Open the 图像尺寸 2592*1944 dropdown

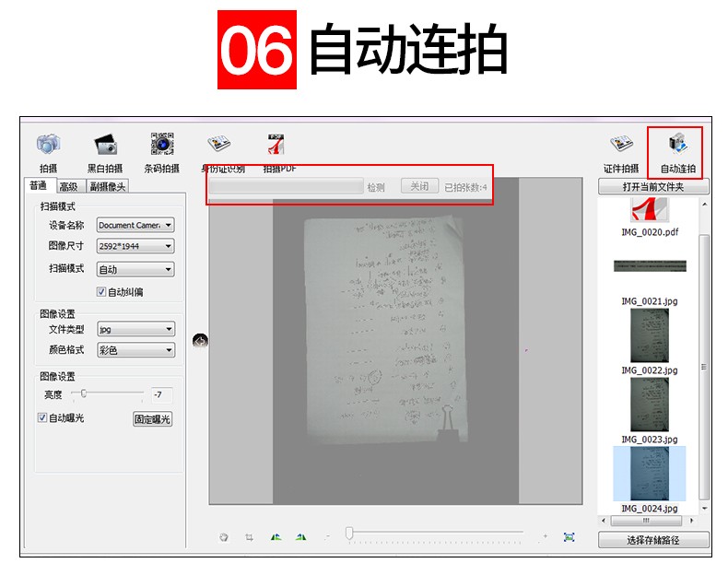135,246
